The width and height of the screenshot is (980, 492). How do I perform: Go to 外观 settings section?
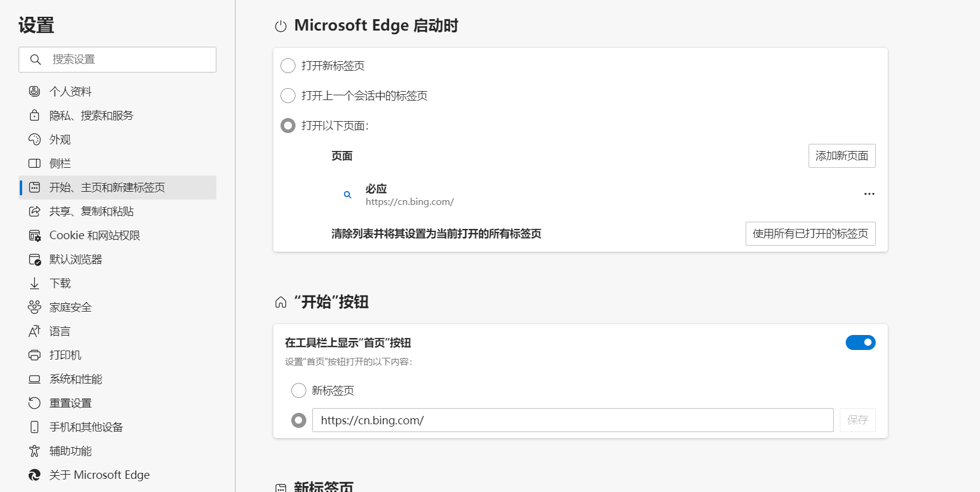(117, 139)
